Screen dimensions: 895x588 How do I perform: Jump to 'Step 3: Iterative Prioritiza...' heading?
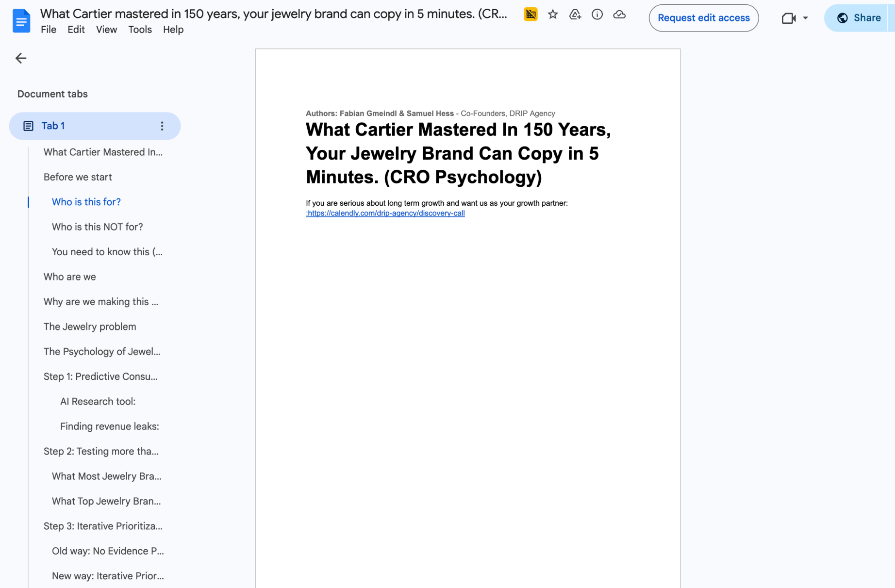pyautogui.click(x=103, y=526)
